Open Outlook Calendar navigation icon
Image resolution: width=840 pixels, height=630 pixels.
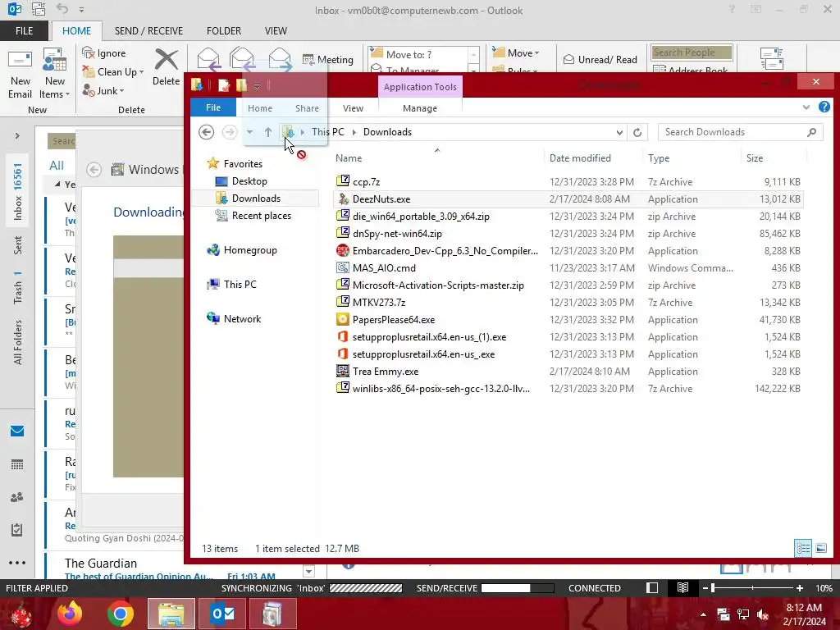(17, 464)
